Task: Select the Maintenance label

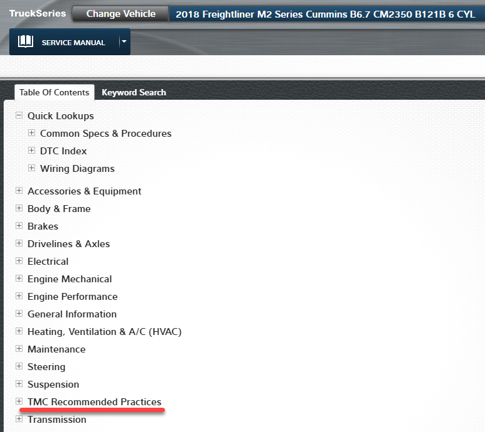Action: pyautogui.click(x=57, y=349)
